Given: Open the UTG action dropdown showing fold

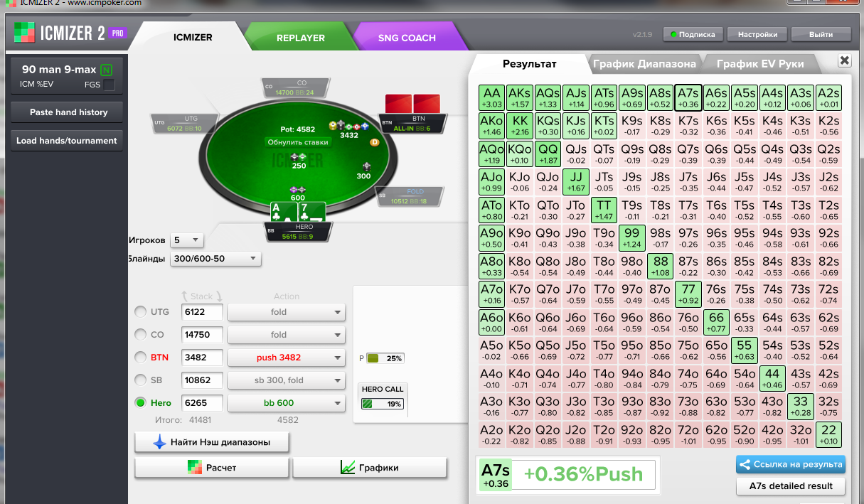Looking at the screenshot, I should 286,311.
